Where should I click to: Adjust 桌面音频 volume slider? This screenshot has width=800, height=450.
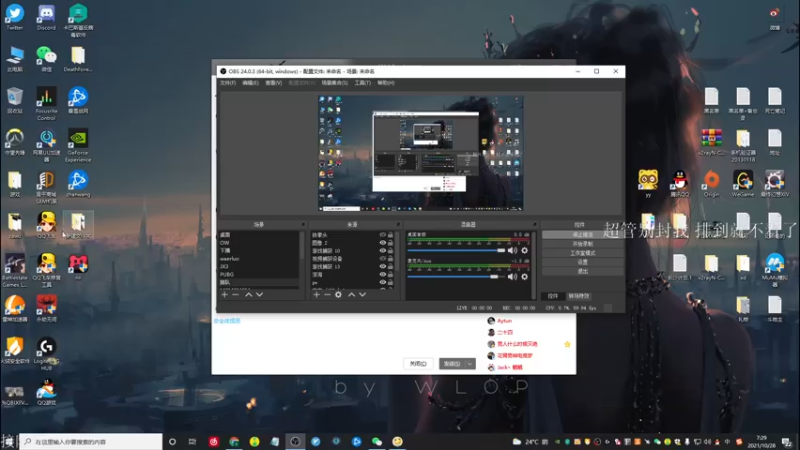tap(456, 251)
